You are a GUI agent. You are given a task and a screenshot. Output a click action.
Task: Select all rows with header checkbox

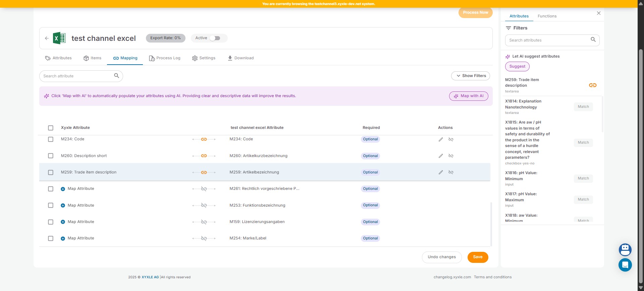coord(51,128)
